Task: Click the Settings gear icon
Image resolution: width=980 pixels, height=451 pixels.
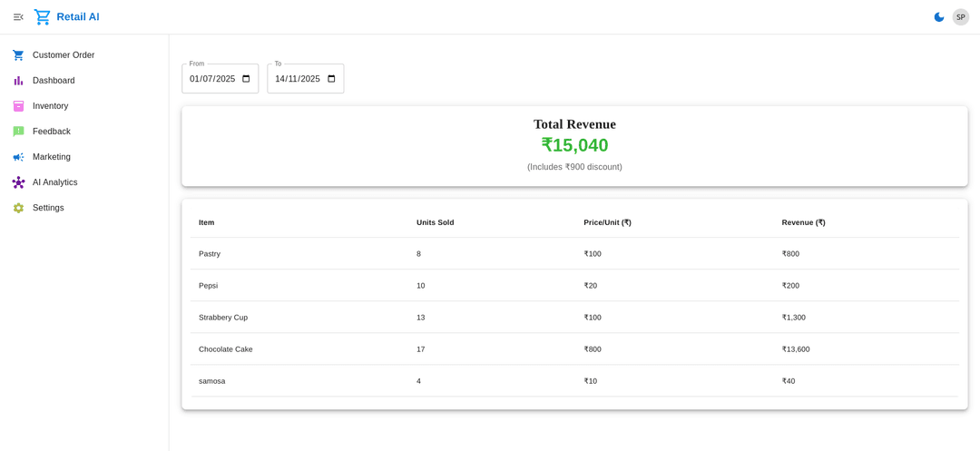Action: click(x=18, y=208)
